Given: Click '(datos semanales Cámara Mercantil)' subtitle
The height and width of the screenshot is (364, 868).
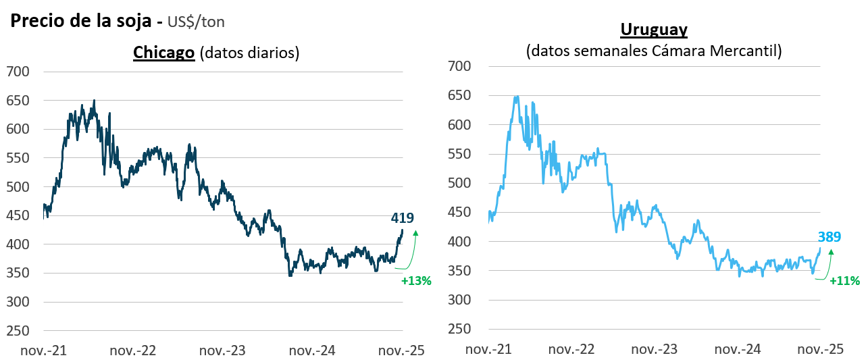Looking at the screenshot, I should (654, 51).
